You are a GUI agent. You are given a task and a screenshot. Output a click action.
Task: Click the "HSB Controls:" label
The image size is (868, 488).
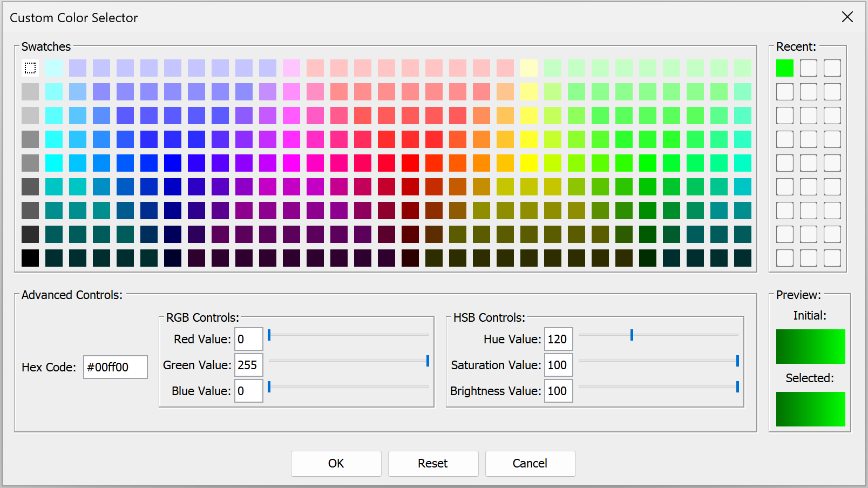[x=489, y=317]
